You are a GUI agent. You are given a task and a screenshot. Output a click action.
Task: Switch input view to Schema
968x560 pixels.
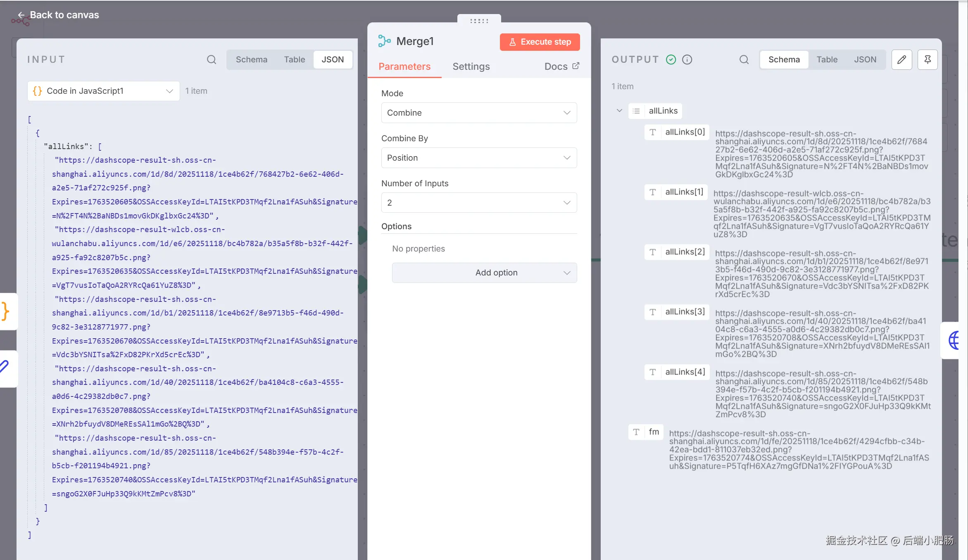[x=251, y=59]
